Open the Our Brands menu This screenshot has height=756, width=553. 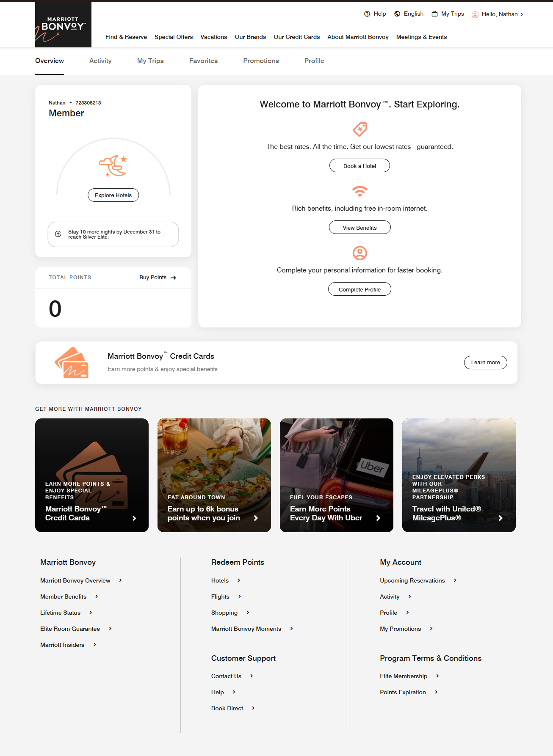(250, 37)
